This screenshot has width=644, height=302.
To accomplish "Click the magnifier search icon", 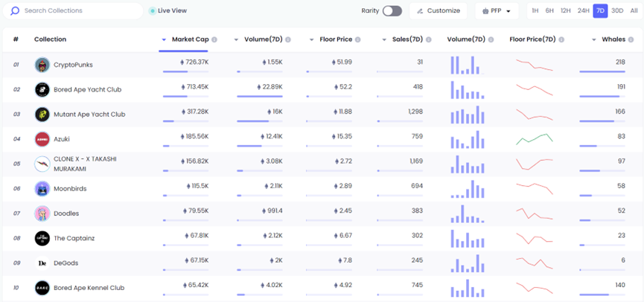I will pyautogui.click(x=15, y=11).
